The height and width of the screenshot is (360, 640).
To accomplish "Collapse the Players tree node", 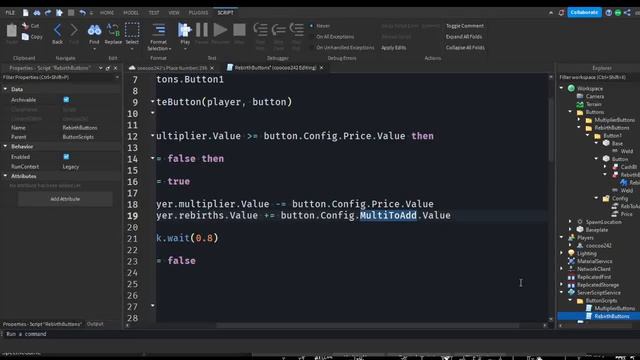I will click(562, 237).
